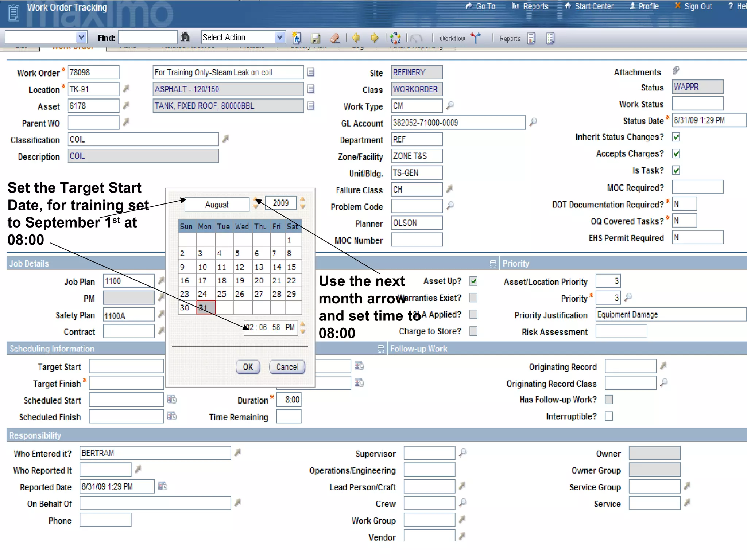Image resolution: width=747 pixels, height=560 pixels.
Task: Click the Find text field
Action: (148, 38)
